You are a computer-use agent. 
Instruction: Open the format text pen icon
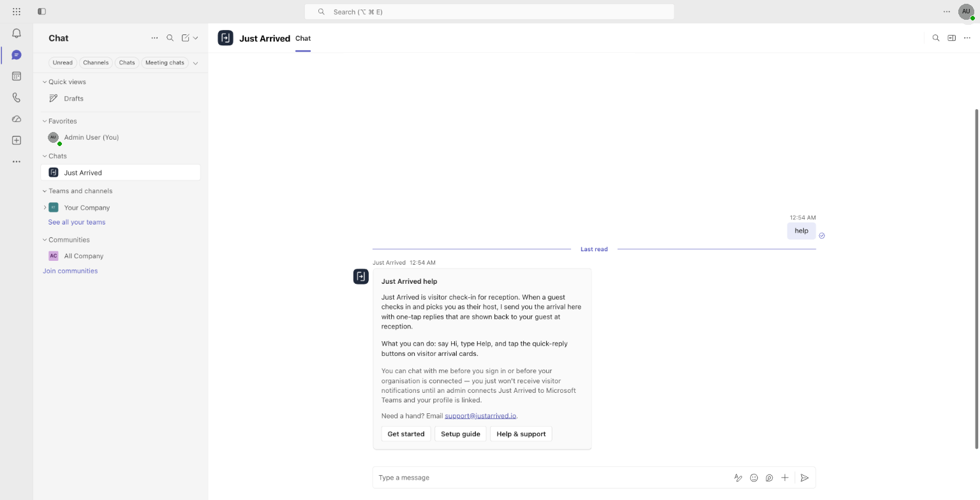point(738,478)
